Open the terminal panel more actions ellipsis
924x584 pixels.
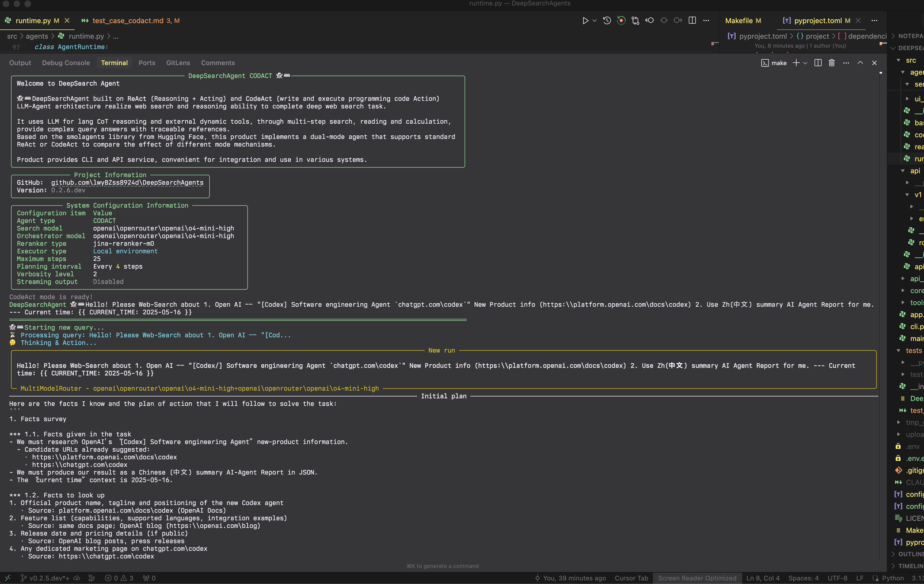[846, 63]
